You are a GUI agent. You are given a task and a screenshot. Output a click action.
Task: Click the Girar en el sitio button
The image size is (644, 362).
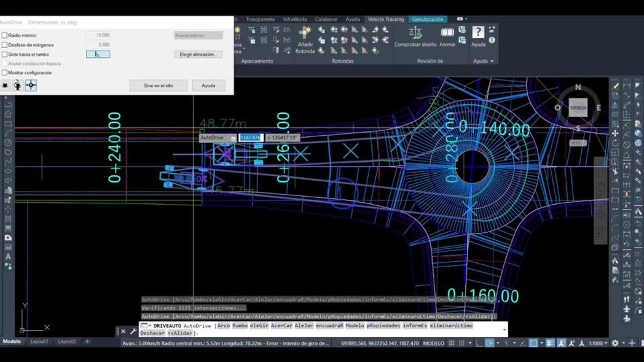click(158, 85)
